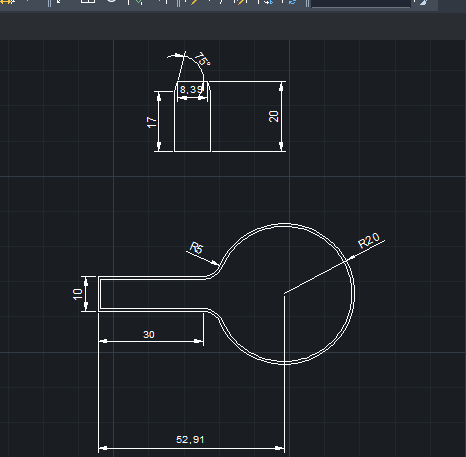Select the vertical 20 dimension text
466x457 pixels.
tap(273, 116)
